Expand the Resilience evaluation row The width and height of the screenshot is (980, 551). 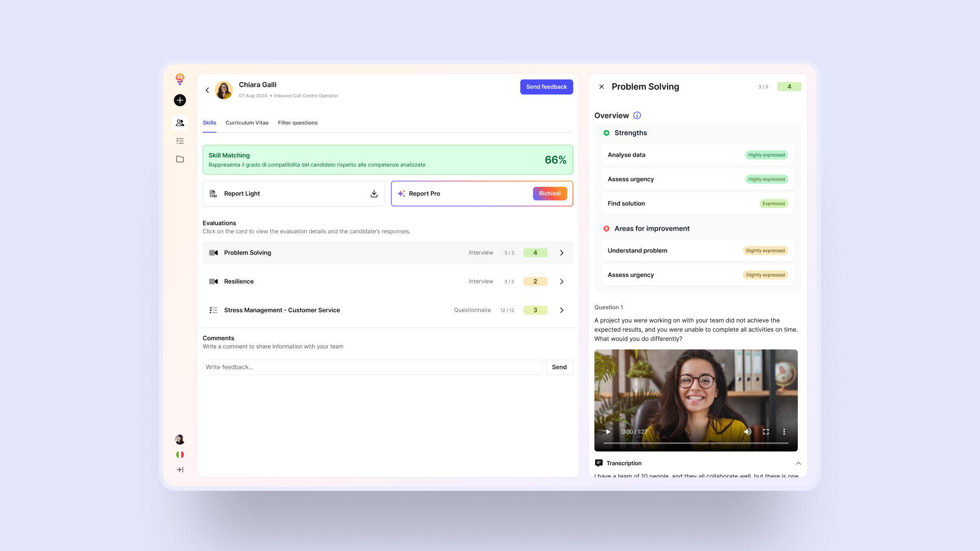(x=561, y=282)
